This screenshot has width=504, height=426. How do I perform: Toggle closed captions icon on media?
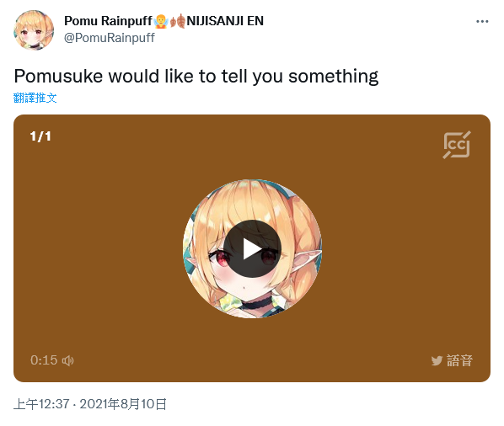[457, 145]
